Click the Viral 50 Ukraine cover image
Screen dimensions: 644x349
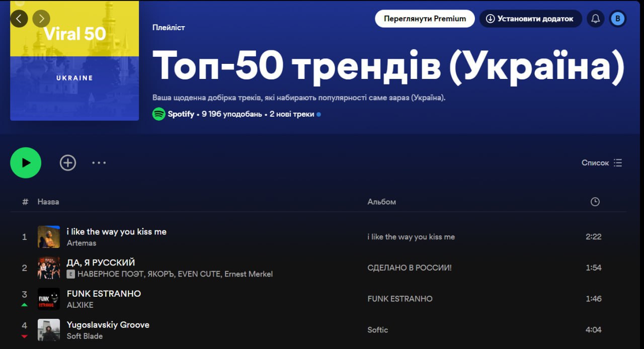[74, 61]
